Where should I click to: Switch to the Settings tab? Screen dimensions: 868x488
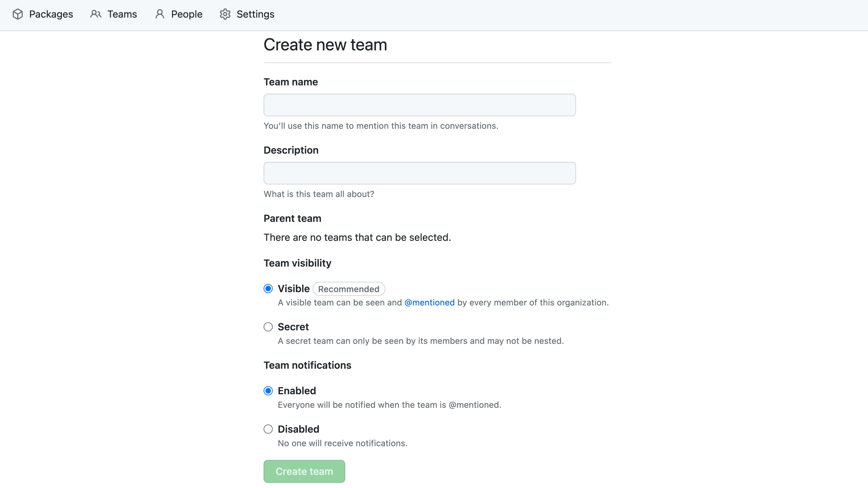click(255, 14)
